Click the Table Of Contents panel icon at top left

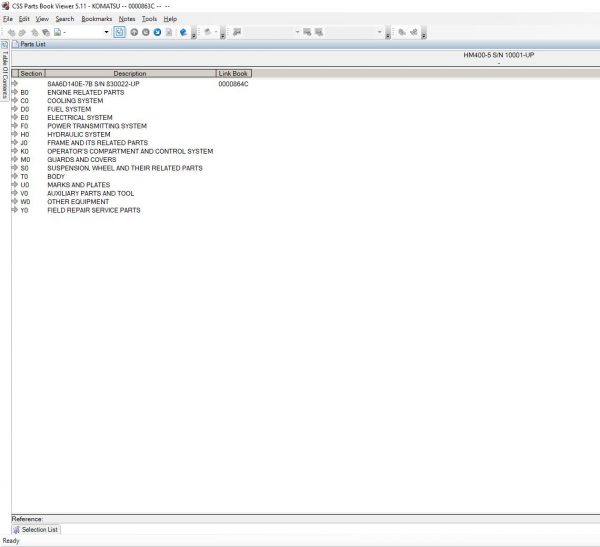[5, 44]
